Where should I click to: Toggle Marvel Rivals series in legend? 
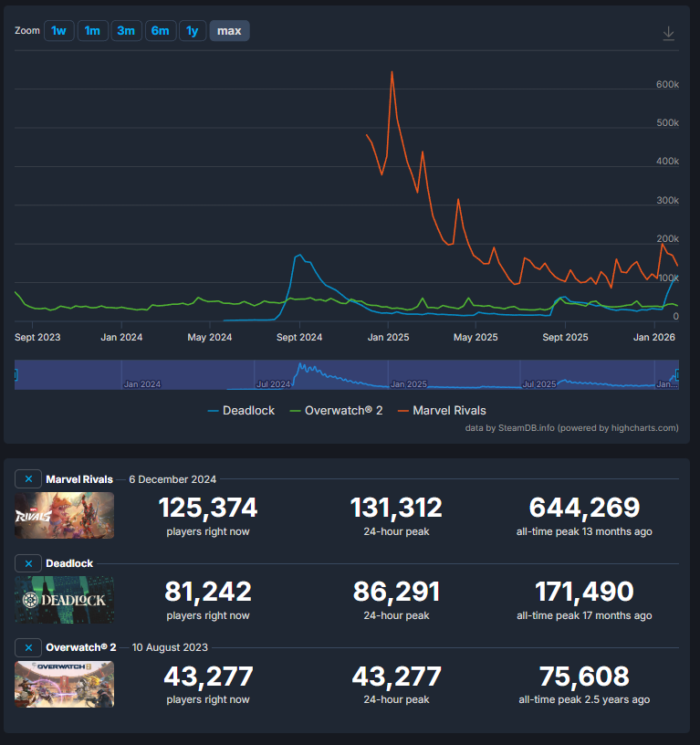[x=442, y=411]
